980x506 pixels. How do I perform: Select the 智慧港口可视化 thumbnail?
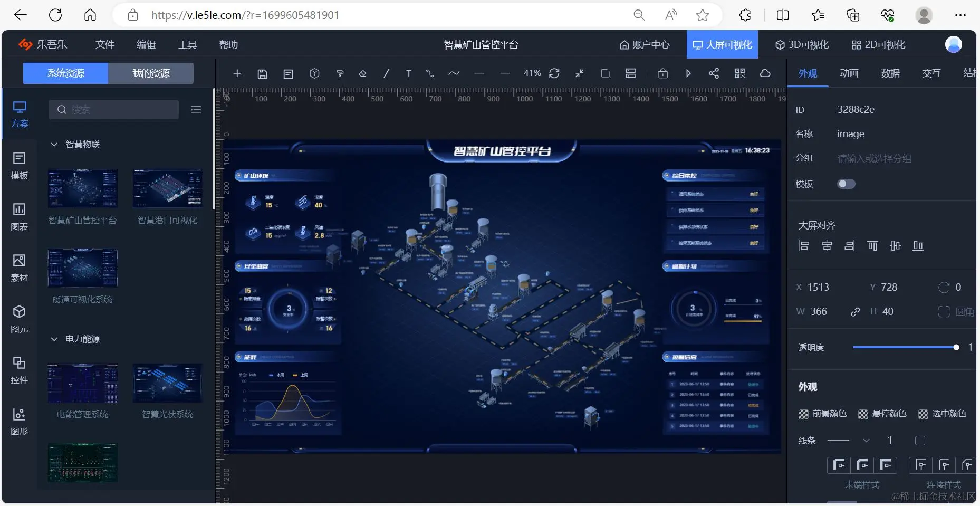coord(167,188)
